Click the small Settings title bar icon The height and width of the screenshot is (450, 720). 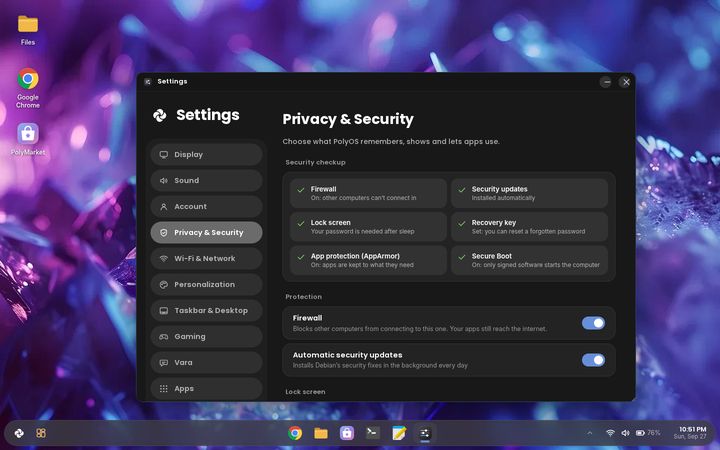147,82
